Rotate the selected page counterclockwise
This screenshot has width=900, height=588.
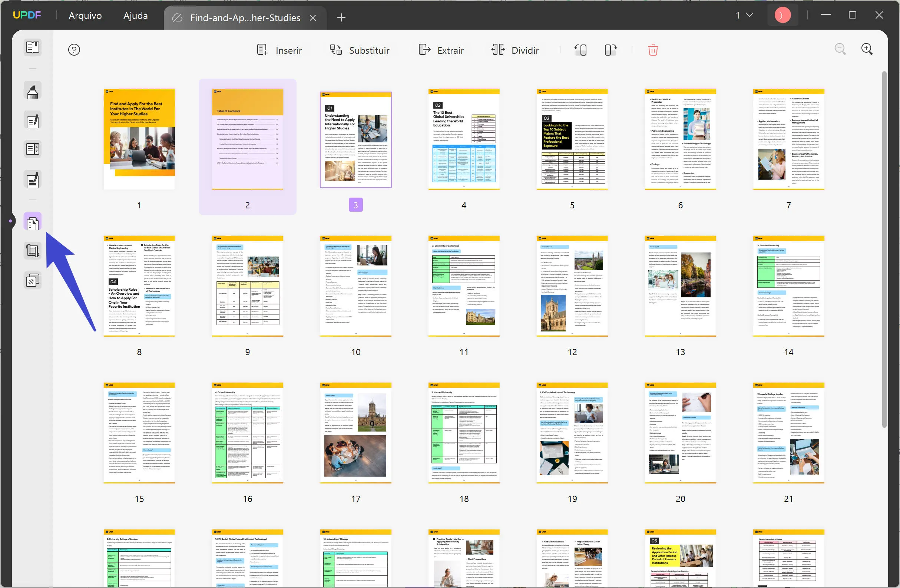tap(580, 50)
